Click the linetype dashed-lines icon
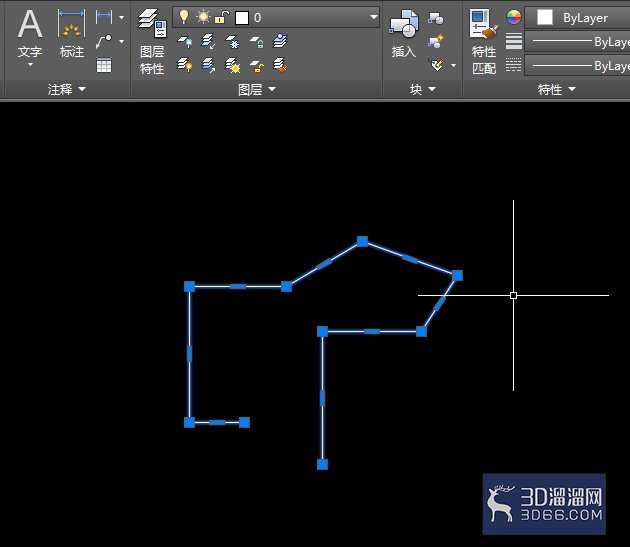Screen dimensions: 630x547 [514, 65]
